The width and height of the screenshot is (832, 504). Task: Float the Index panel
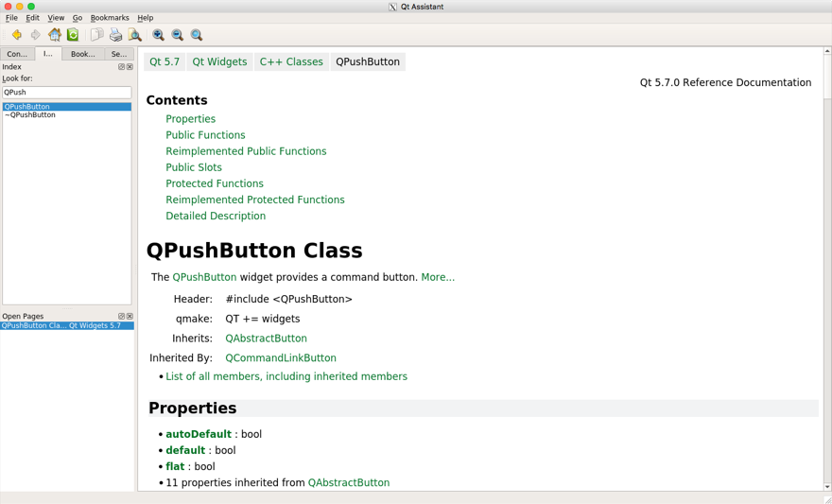coord(122,67)
